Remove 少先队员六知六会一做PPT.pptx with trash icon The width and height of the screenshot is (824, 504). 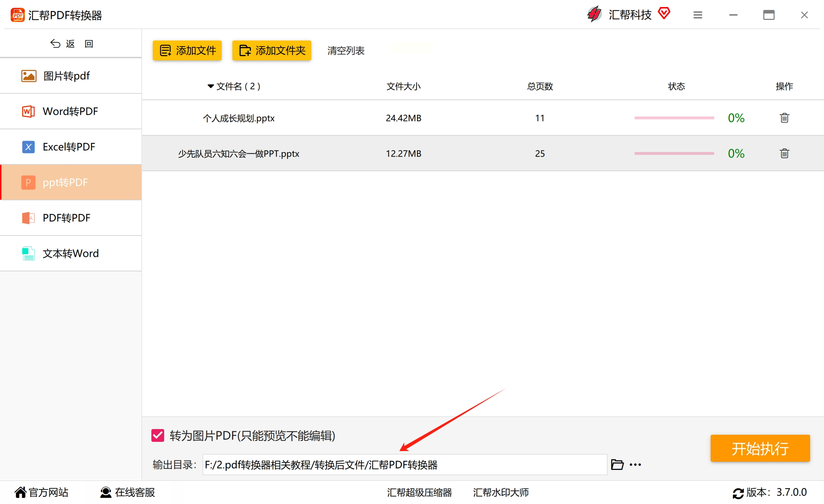tap(784, 153)
